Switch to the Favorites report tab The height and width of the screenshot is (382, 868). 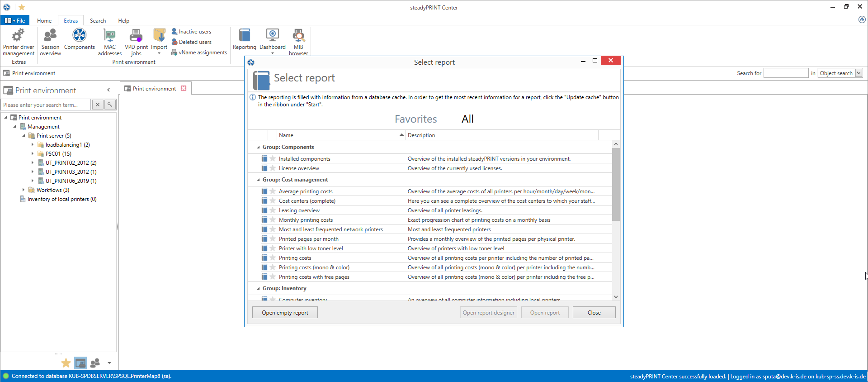tap(415, 119)
